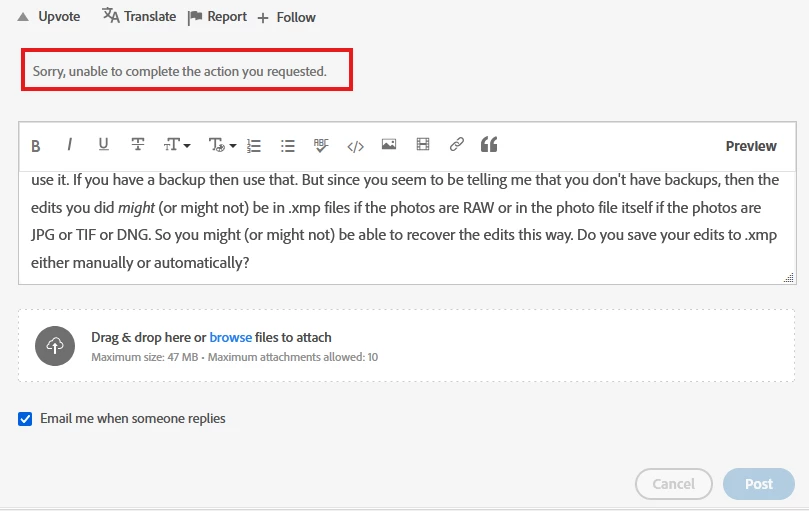The width and height of the screenshot is (809, 511).
Task: Insert a video into the reply
Action: [423, 144]
